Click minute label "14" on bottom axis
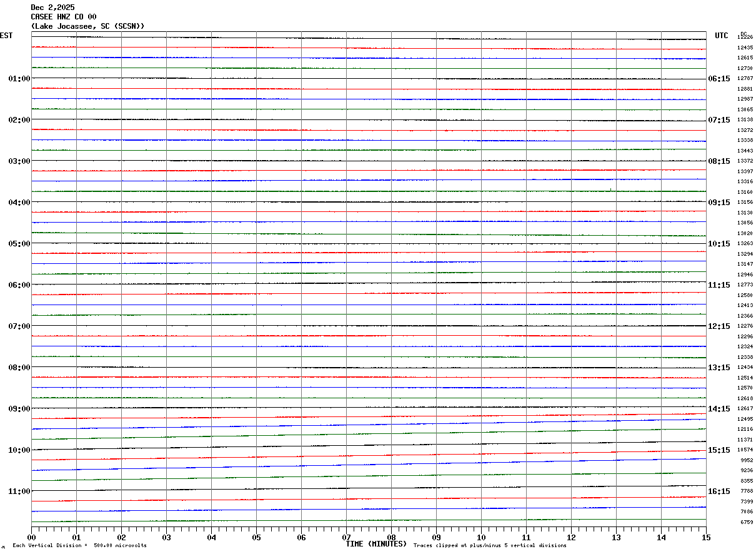Viewport: 756px width, 554px height. coord(661,537)
